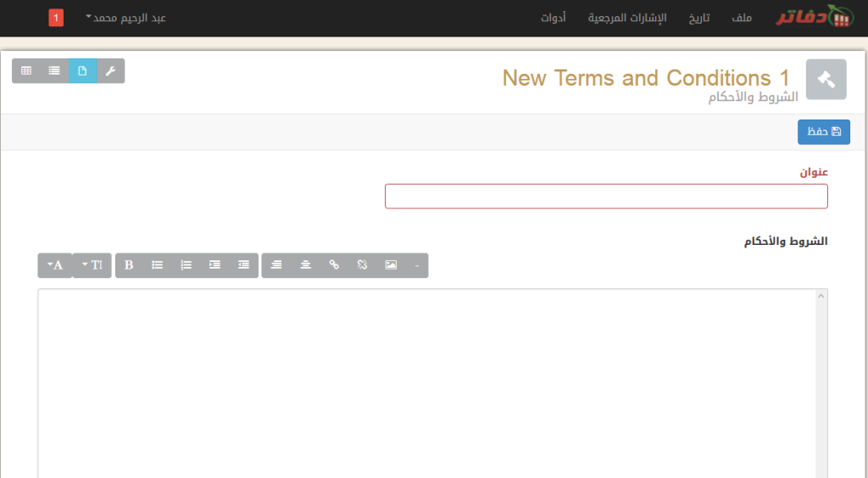Screen dimensions: 868x478
Task: Switch to the list view icon
Action: tap(54, 71)
